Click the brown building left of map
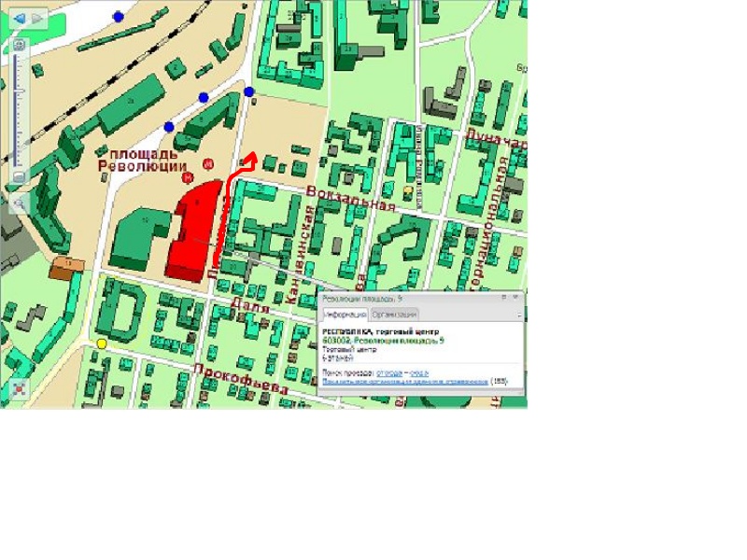The height and width of the screenshot is (560, 747). pyautogui.click(x=67, y=269)
